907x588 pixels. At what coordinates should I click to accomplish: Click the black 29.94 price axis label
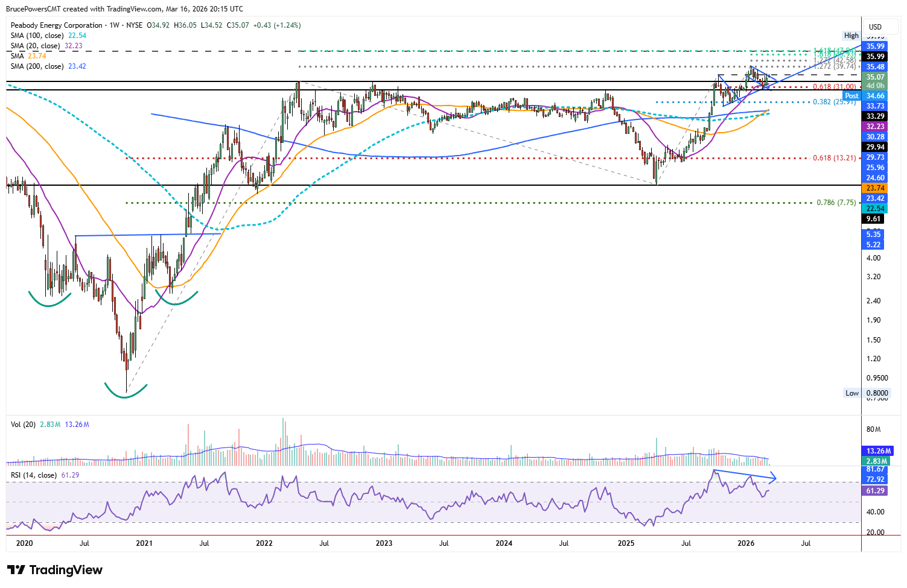point(875,147)
